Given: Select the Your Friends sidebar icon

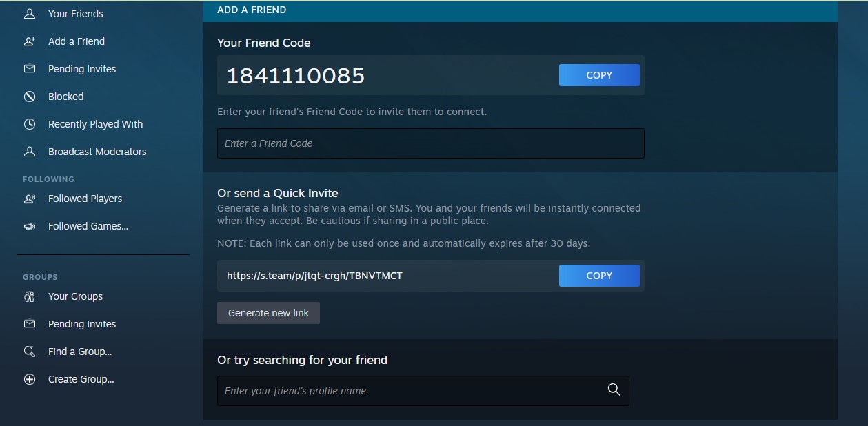Looking at the screenshot, I should pos(29,13).
